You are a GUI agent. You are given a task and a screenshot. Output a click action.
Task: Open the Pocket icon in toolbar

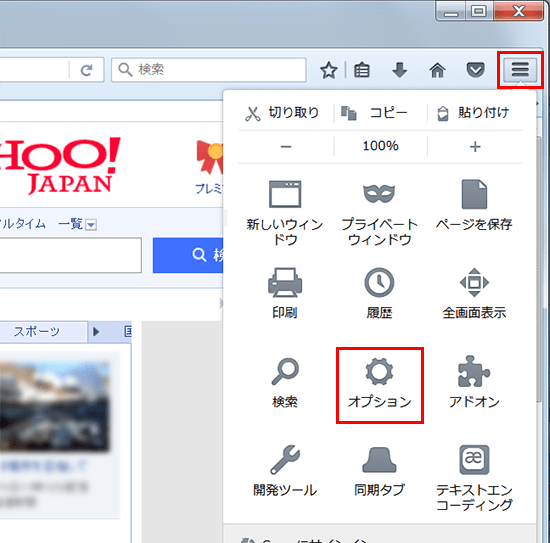[x=475, y=70]
